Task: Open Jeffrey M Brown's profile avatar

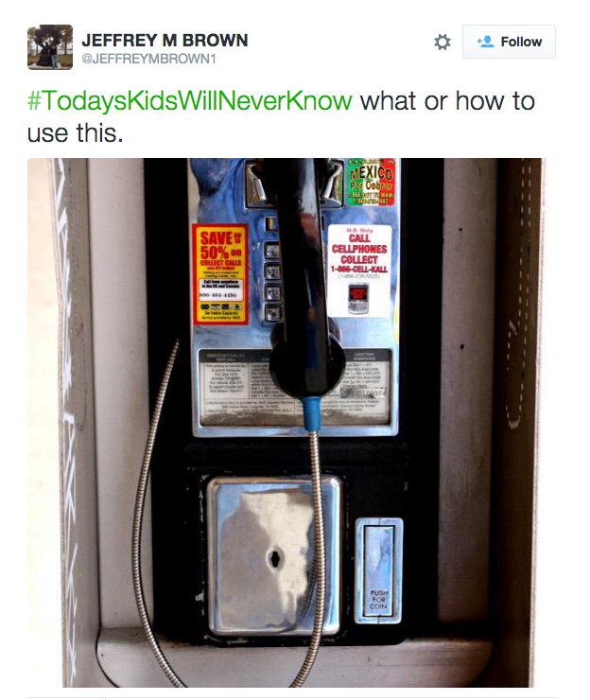Action: 50,47
